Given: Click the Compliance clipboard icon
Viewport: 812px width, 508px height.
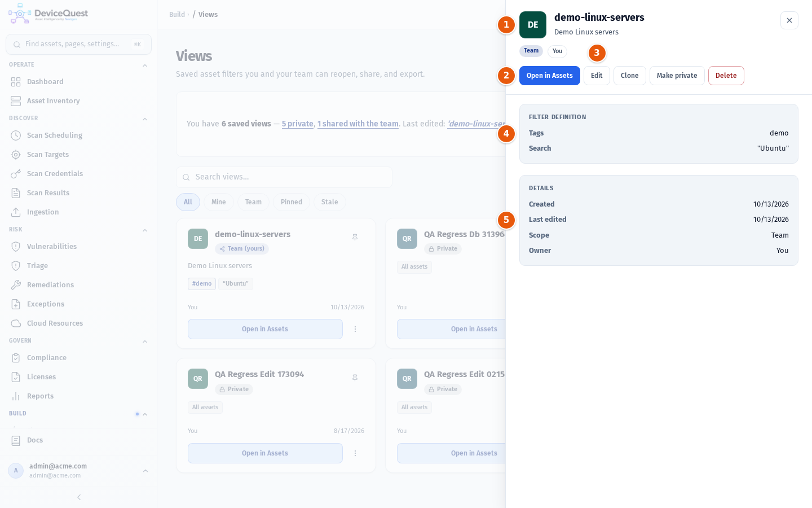Looking at the screenshot, I should 16,358.
